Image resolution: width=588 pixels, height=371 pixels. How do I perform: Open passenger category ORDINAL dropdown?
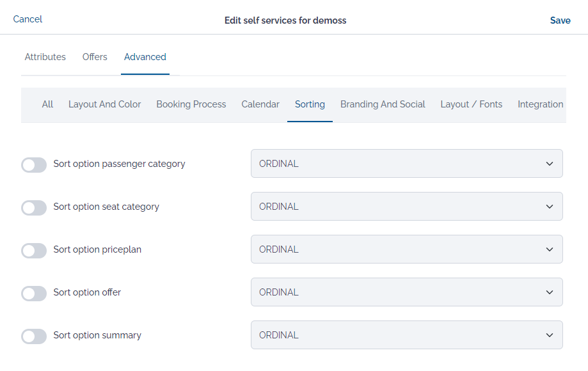(406, 163)
